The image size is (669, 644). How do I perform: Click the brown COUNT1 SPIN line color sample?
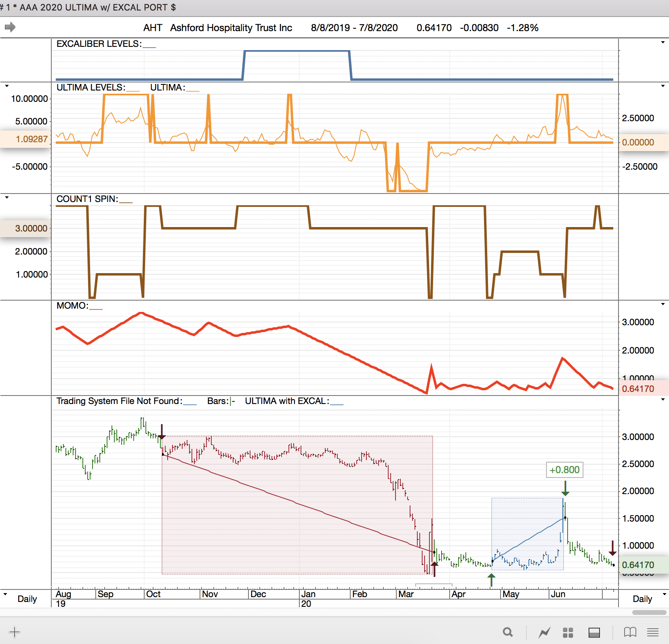[126, 202]
